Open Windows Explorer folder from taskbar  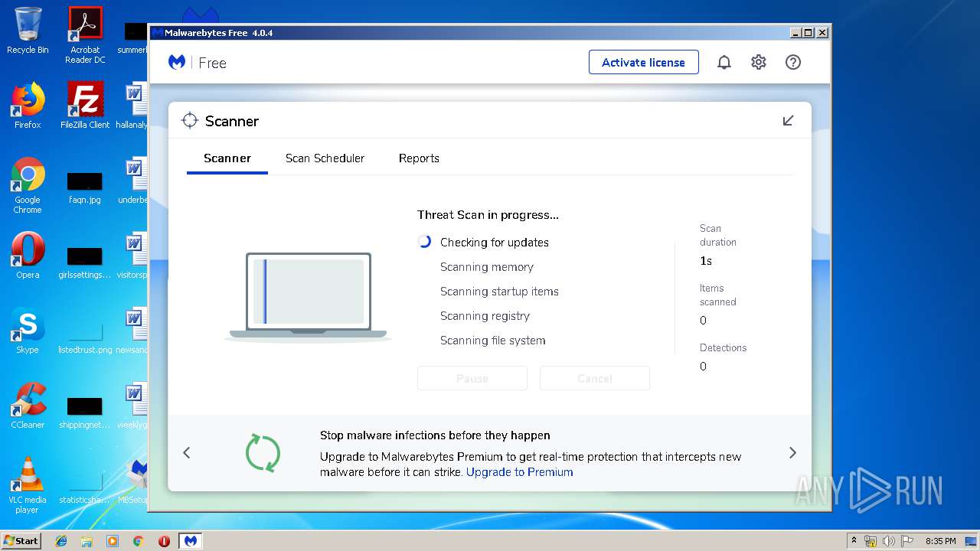tap(87, 541)
